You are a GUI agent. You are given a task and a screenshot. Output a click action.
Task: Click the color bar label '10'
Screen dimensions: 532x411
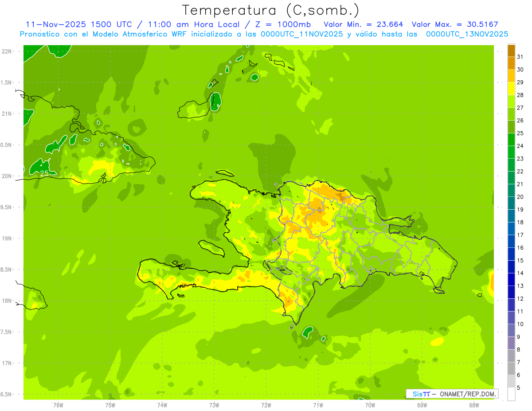click(x=521, y=324)
